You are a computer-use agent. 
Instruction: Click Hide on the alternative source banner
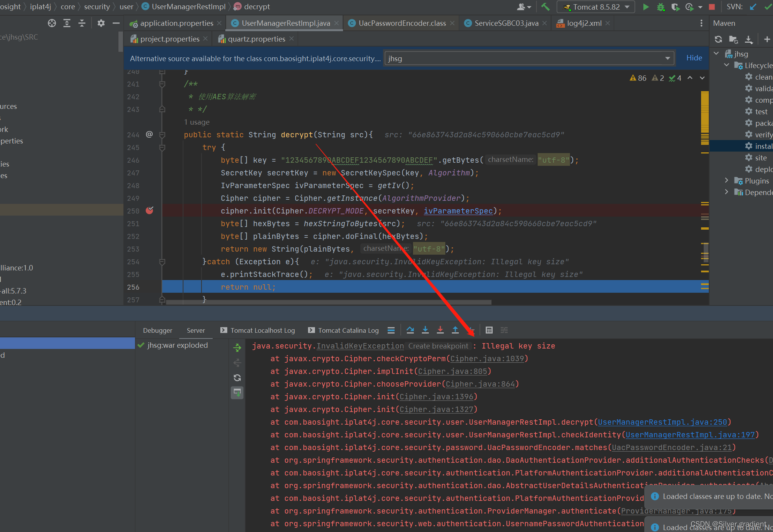point(694,58)
